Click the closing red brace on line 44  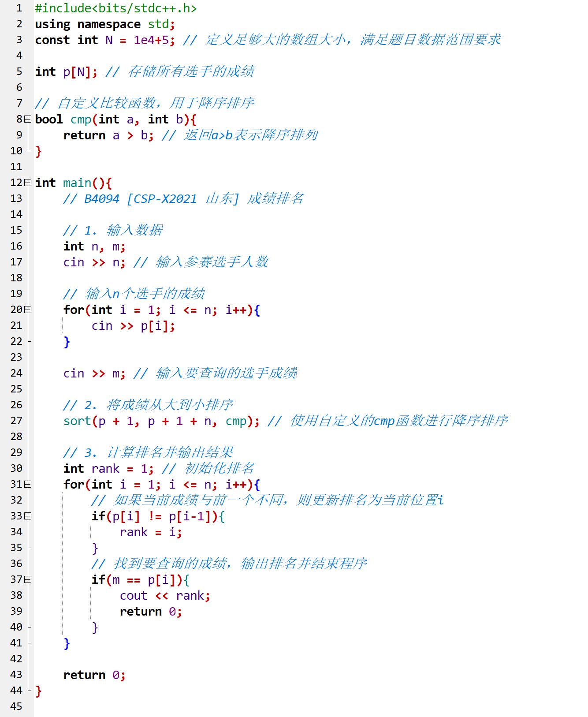tap(38, 691)
